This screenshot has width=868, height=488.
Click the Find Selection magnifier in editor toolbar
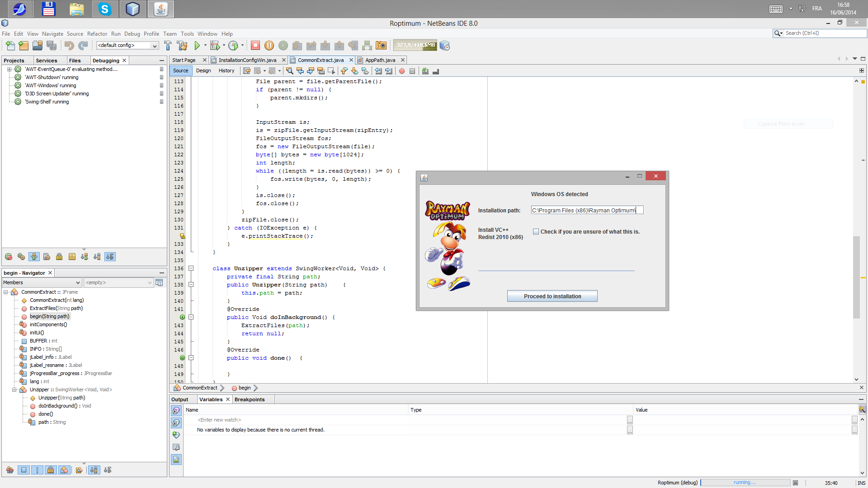click(x=290, y=71)
